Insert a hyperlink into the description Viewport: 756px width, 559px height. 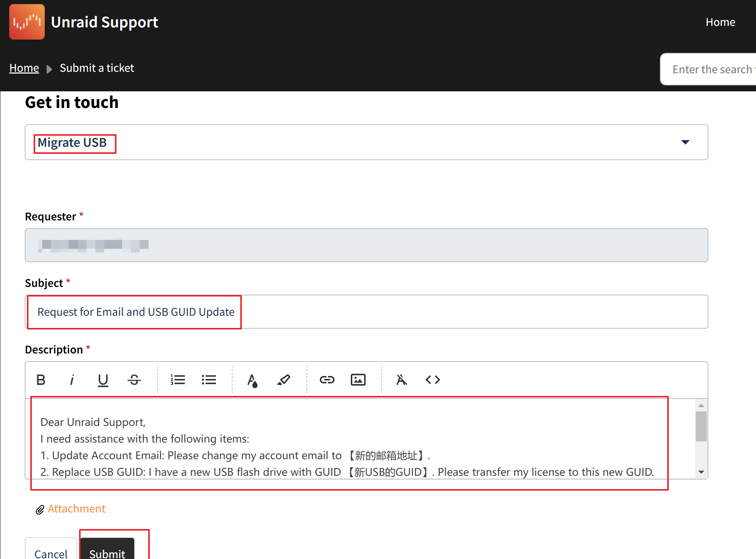coord(327,380)
